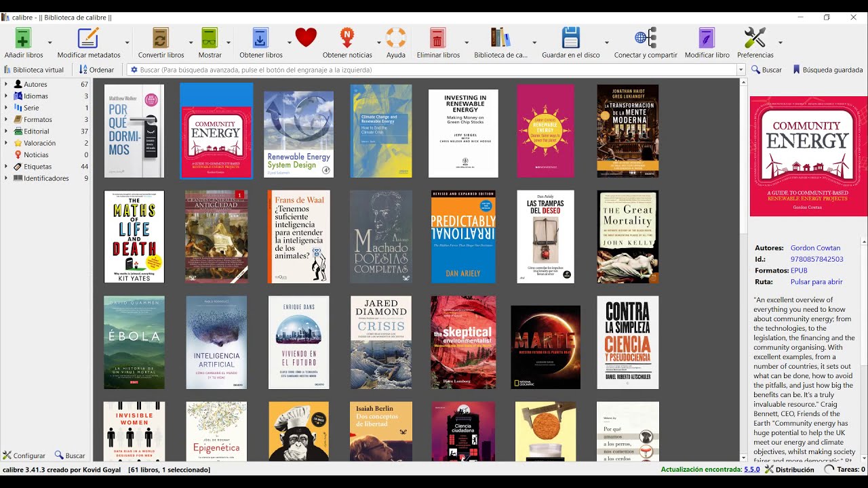
Task: Expand the Etiquetas category
Action: pos(6,166)
